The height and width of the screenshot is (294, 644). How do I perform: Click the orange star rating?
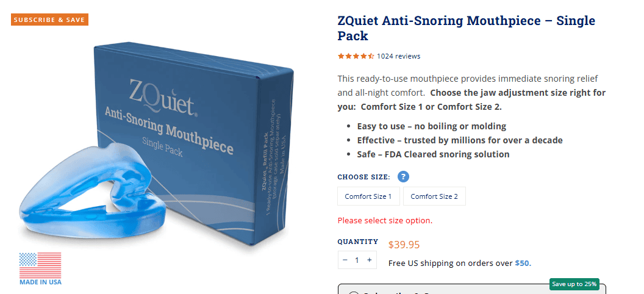click(356, 56)
